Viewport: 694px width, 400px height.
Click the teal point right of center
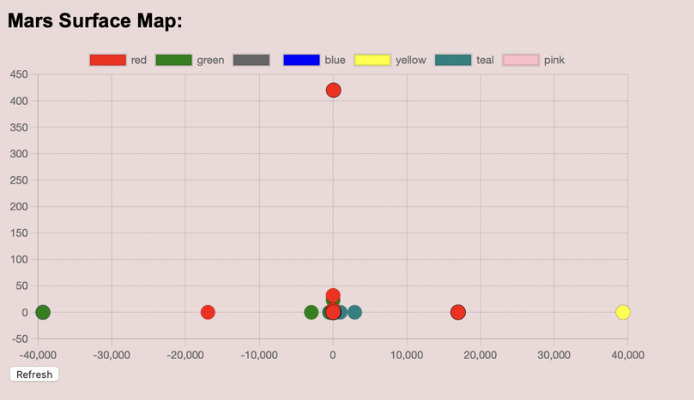click(354, 312)
